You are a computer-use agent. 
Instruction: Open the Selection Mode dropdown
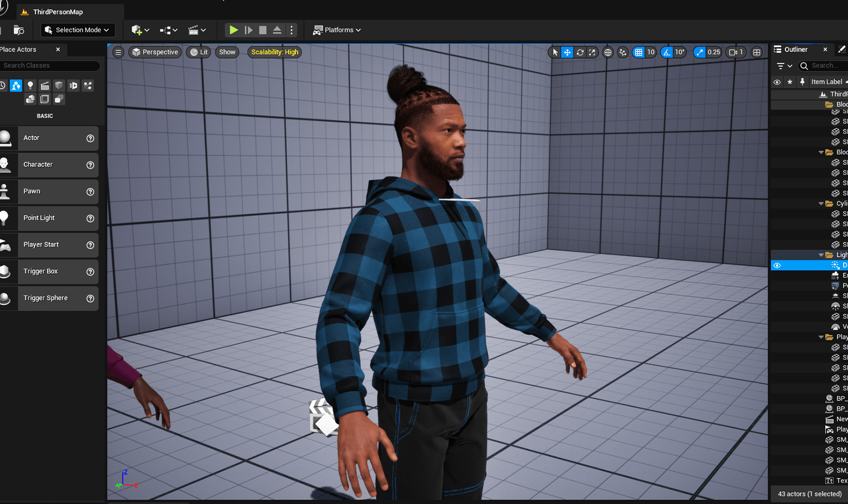pos(77,30)
